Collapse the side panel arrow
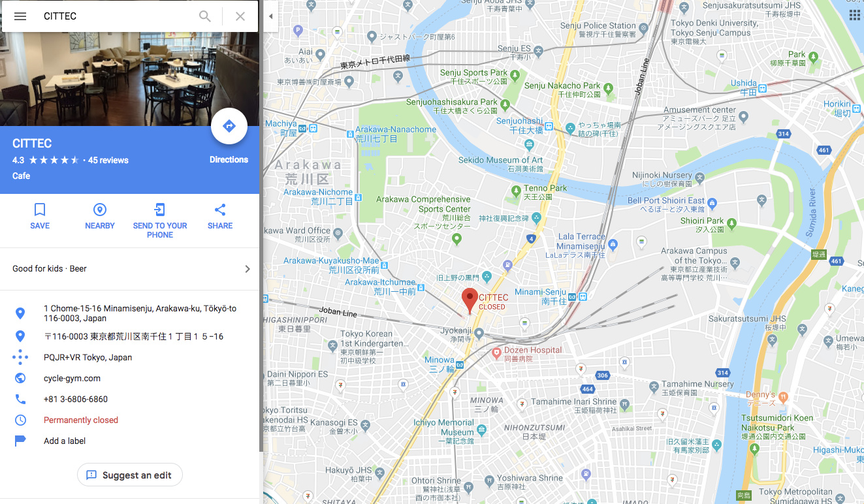This screenshot has height=504, width=864. (x=270, y=16)
